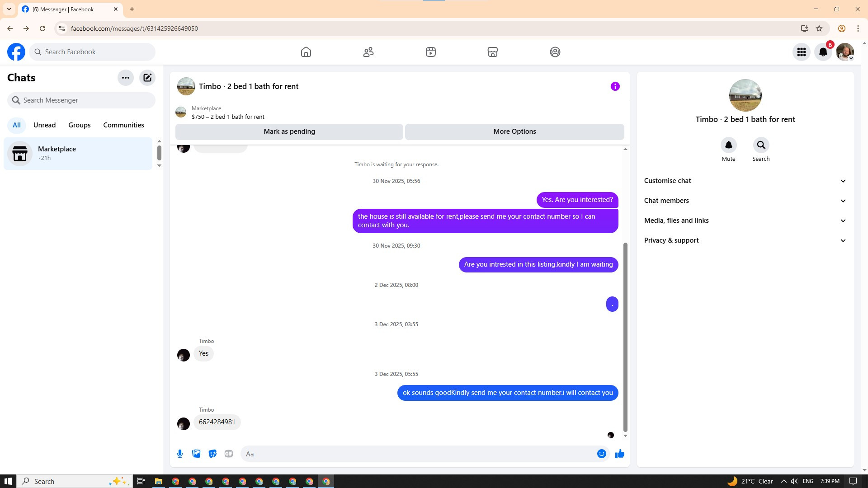Click Mark as pending button

(x=289, y=131)
